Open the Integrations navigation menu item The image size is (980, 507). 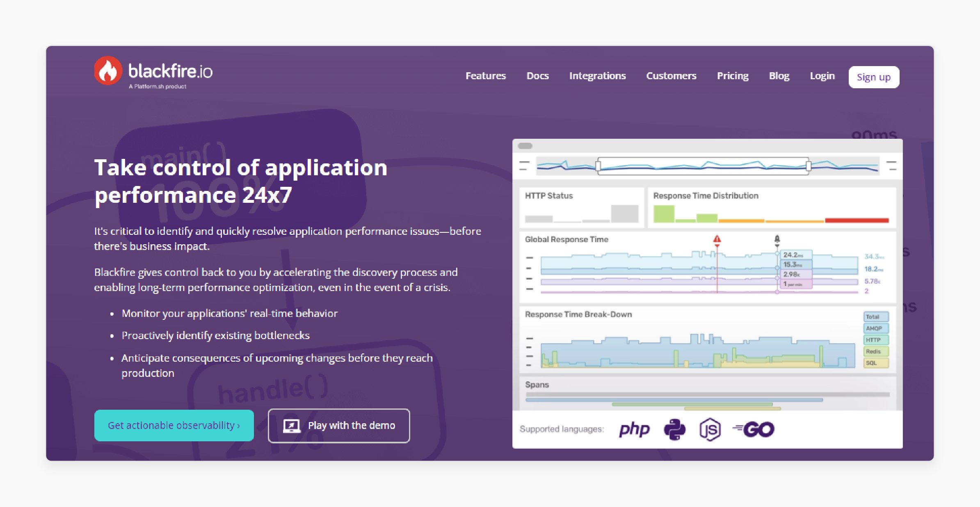(x=596, y=76)
